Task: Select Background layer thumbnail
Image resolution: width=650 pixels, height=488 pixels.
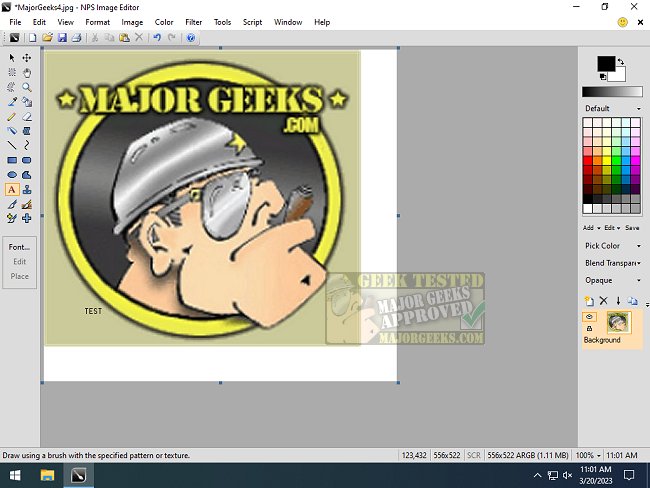Action: coord(619,322)
